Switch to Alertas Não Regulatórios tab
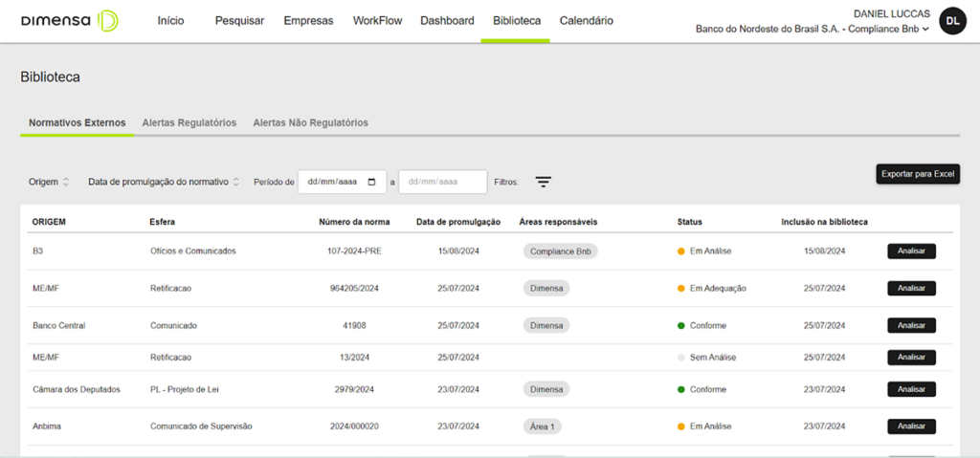The width and height of the screenshot is (980, 458). coord(310,123)
